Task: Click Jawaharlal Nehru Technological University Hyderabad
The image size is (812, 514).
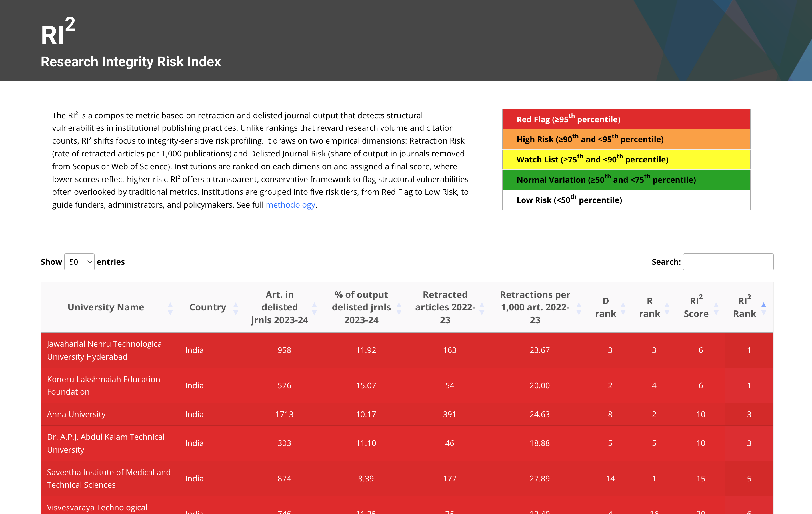Action: (x=105, y=350)
